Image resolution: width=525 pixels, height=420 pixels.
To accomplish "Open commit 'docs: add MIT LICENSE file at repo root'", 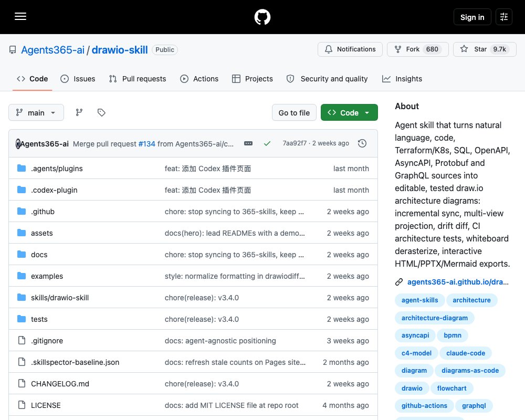I will 232,405.
